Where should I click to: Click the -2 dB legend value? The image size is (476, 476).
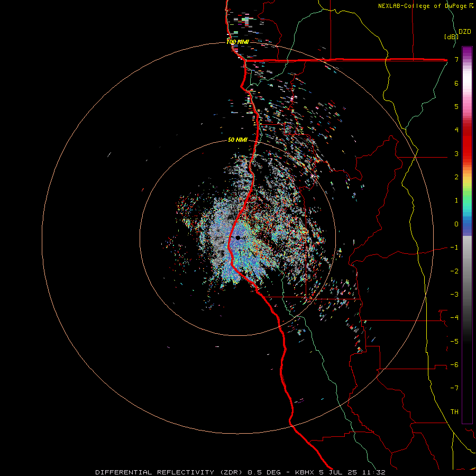[454, 271]
